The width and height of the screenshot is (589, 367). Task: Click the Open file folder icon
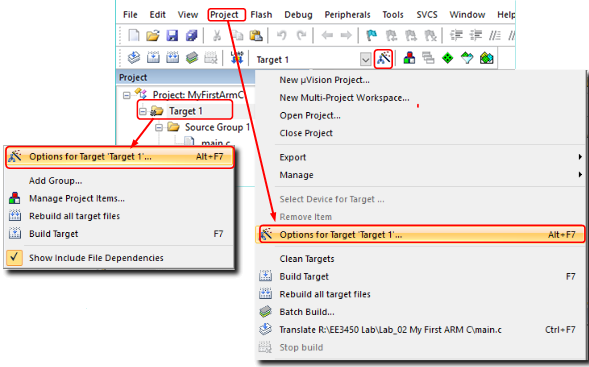point(153,35)
